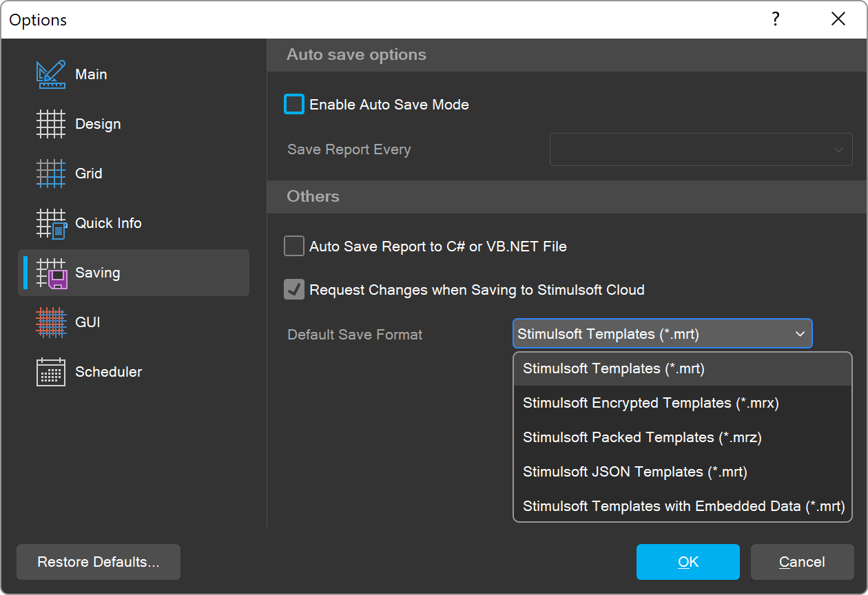
Task: Collapse the Default Save Format dropdown
Action: [800, 334]
